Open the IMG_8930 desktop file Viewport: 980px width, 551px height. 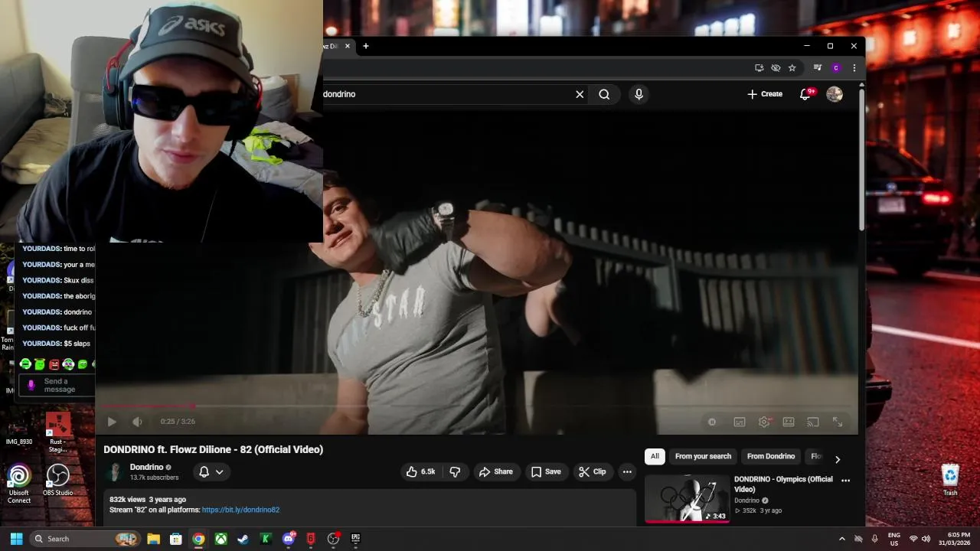[19, 432]
